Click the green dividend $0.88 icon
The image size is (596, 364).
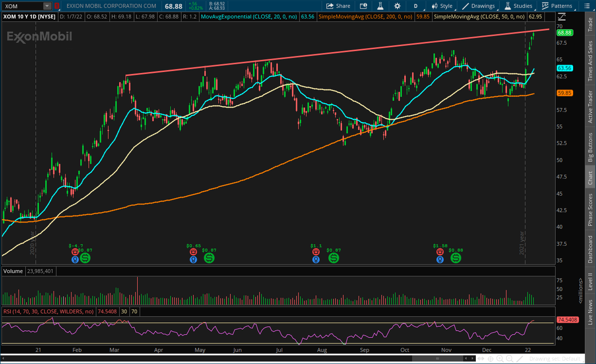455,258
